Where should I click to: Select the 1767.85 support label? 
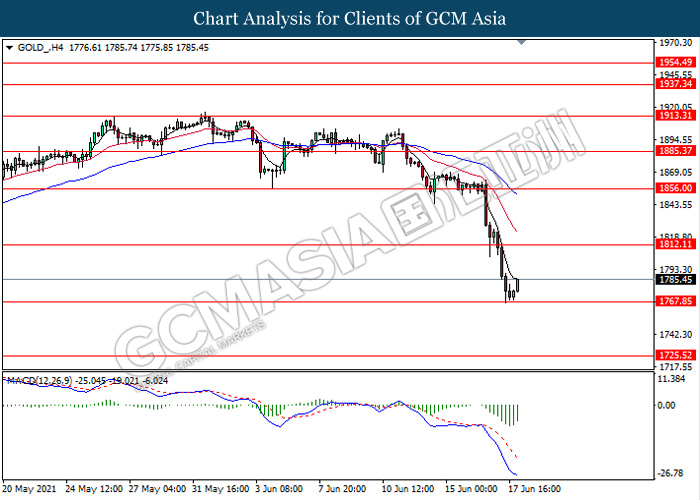pos(675,301)
